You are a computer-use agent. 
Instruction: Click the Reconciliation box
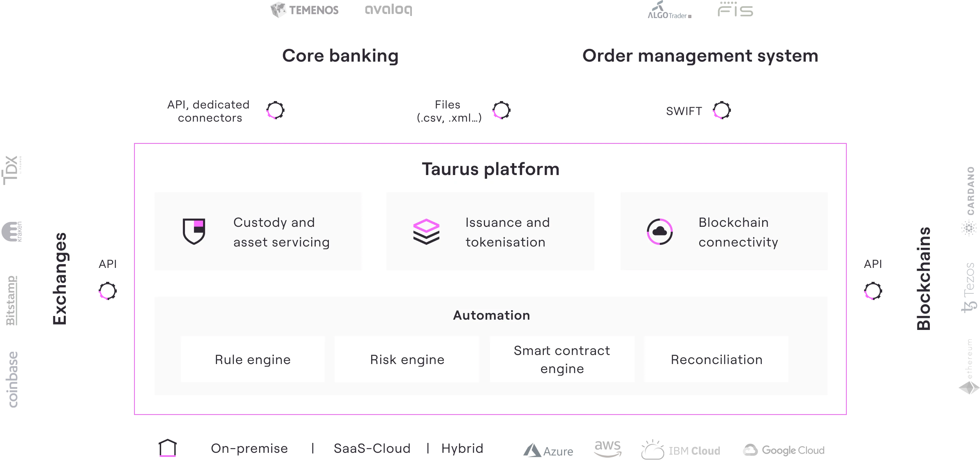[717, 360]
